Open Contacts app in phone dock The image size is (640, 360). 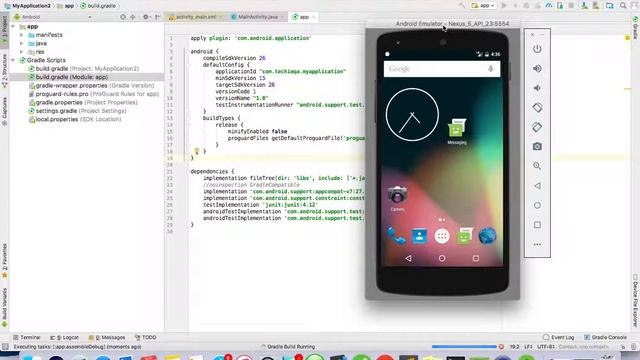point(419,236)
